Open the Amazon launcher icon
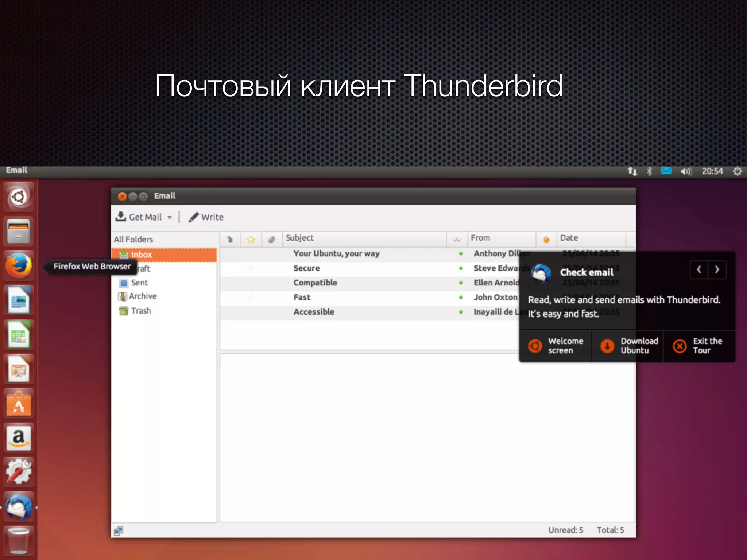 (19, 437)
